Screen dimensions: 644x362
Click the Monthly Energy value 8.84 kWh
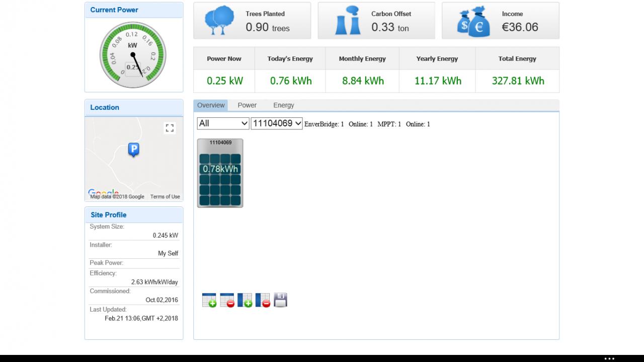pos(363,81)
